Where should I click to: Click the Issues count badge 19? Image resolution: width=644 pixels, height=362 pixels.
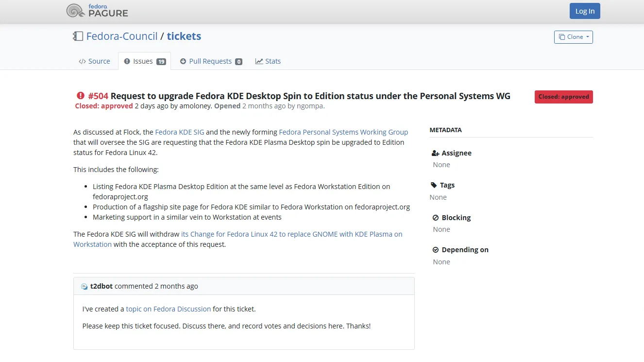point(161,62)
